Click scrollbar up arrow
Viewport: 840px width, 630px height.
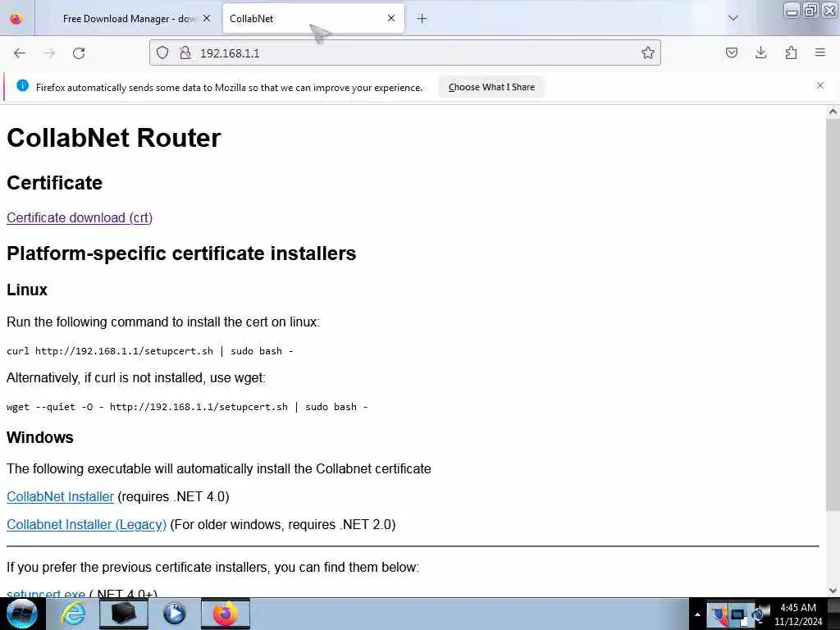coord(833,112)
